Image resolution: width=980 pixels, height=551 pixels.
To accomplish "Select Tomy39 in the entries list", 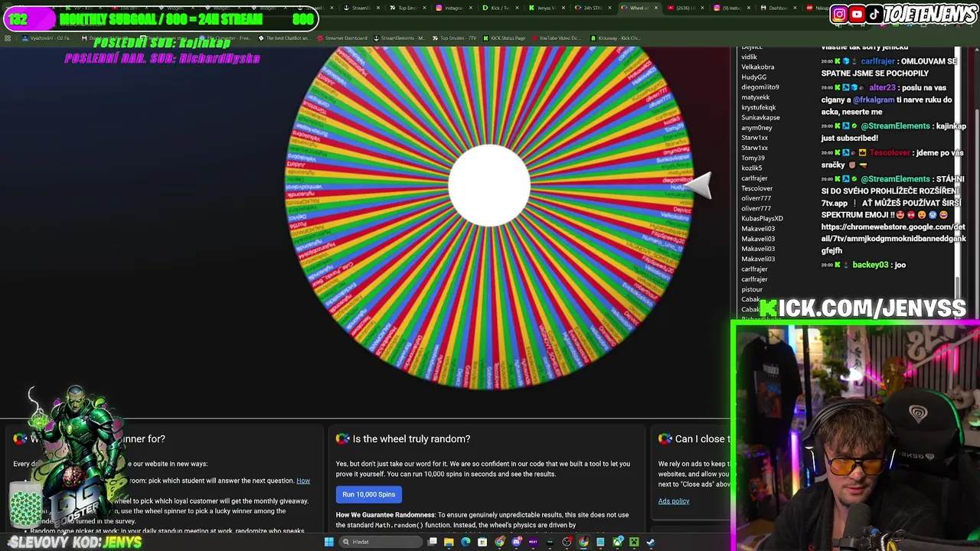I will click(x=753, y=158).
